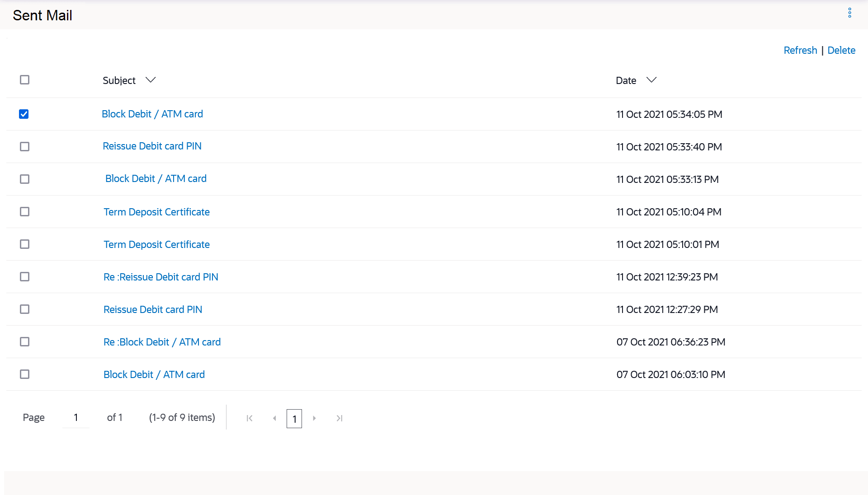Click the Refresh link

[800, 50]
